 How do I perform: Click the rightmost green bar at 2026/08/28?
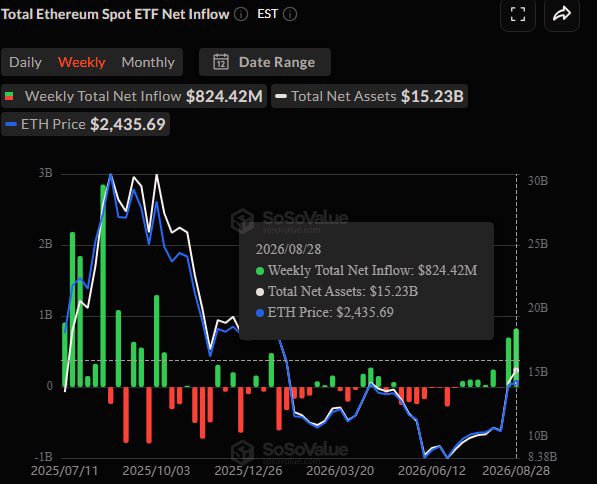516,357
